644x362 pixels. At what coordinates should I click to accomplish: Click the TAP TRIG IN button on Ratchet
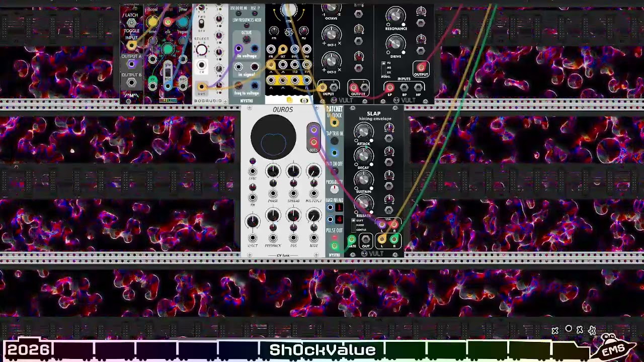click(334, 141)
